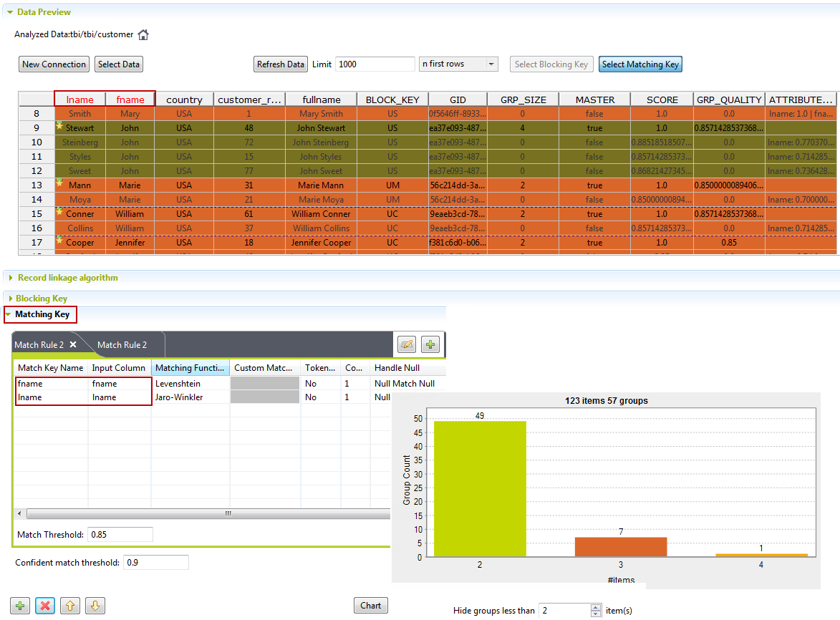The width and height of the screenshot is (840, 620).
Task: Click the green plus button below Confident threshold
Action: coord(21,606)
